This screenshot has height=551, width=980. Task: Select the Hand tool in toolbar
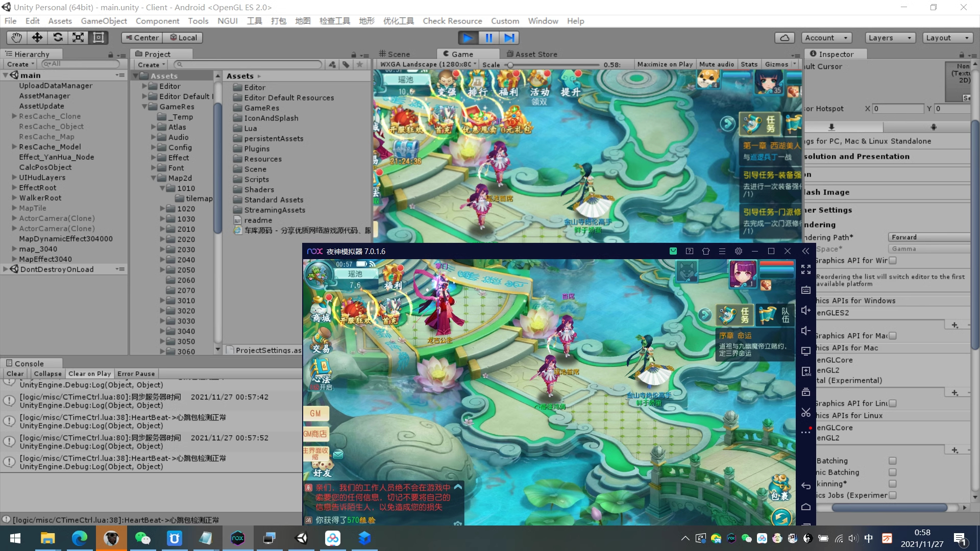[x=16, y=37]
